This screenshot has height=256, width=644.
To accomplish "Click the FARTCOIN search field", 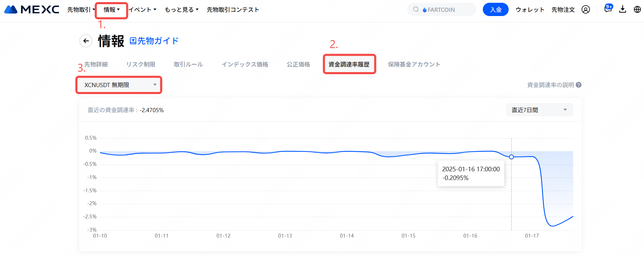I will (x=445, y=10).
